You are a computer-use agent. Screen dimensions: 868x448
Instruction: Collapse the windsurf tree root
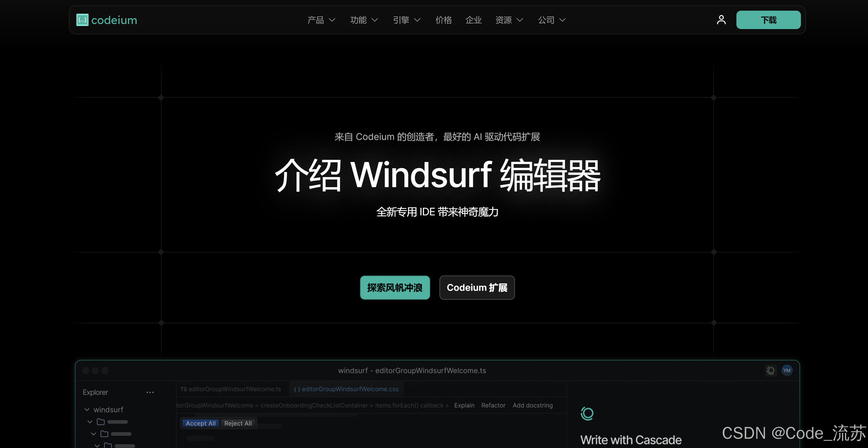click(87, 410)
